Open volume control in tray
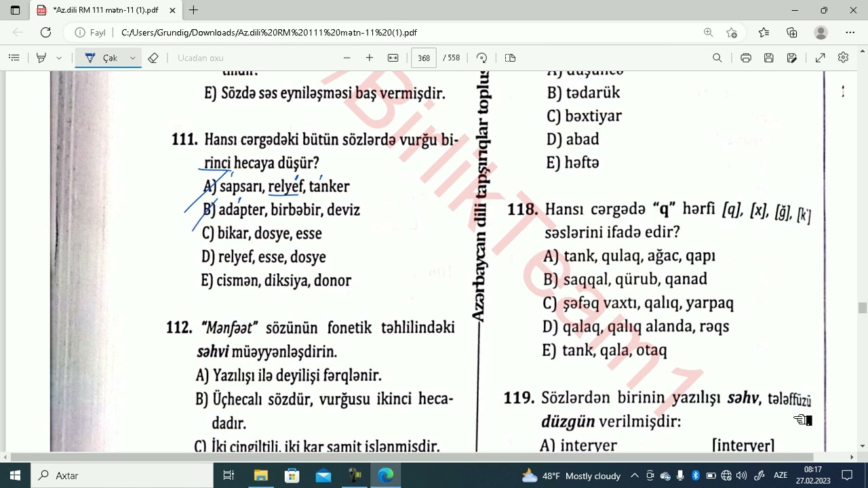 (741, 476)
